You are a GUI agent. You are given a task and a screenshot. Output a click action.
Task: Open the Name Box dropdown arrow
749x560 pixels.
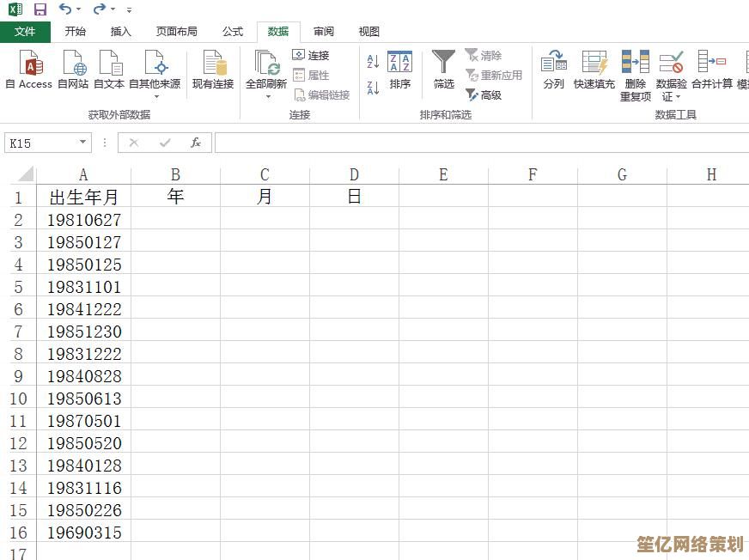tap(83, 143)
